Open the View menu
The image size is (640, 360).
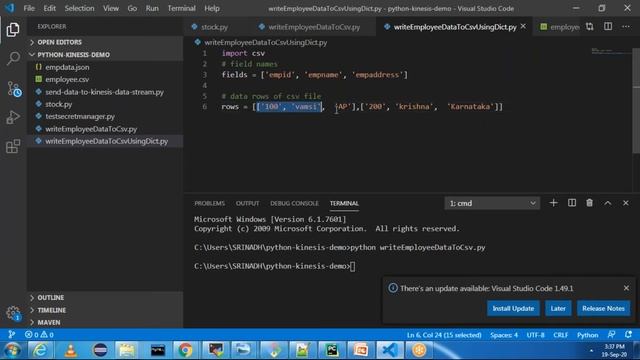pyautogui.click(x=111, y=8)
